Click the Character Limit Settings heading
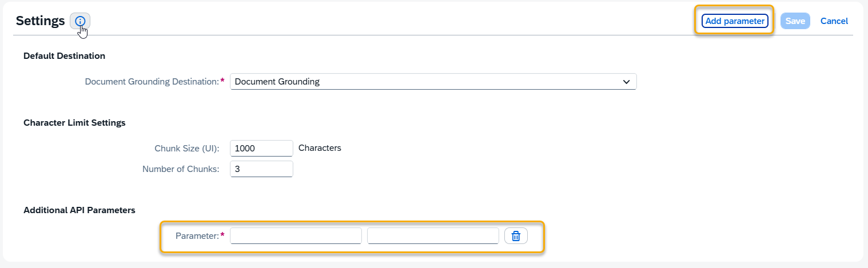 pyautogui.click(x=74, y=123)
